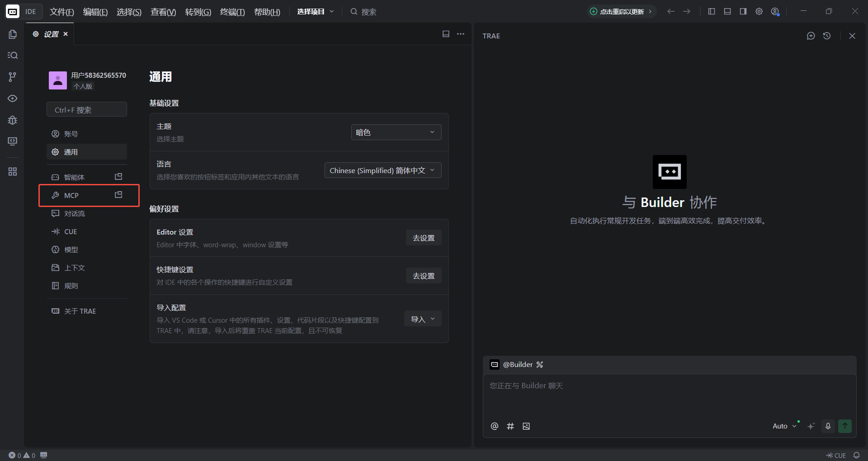The width and height of the screenshot is (868, 461).
Task: Click the microphone voice input icon
Action: (828, 426)
